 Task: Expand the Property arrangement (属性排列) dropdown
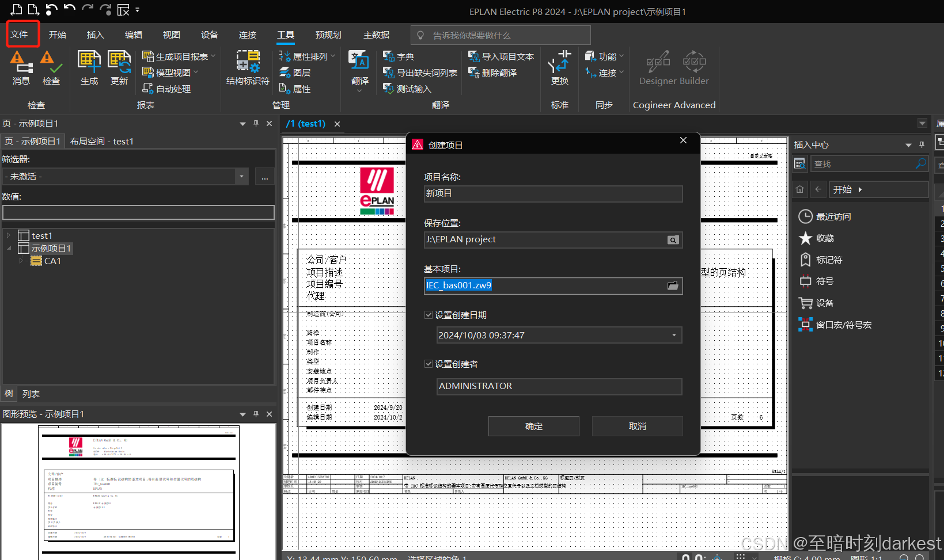coord(333,56)
